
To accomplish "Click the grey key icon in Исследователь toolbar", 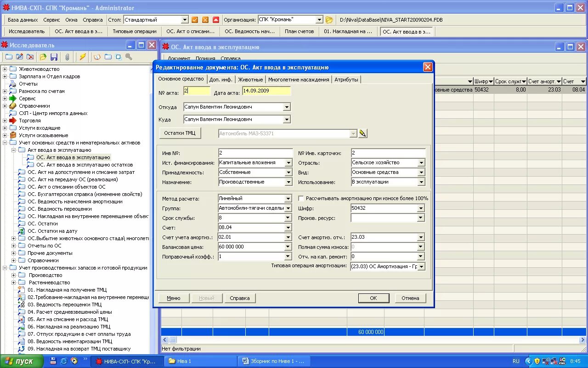I will click(129, 57).
